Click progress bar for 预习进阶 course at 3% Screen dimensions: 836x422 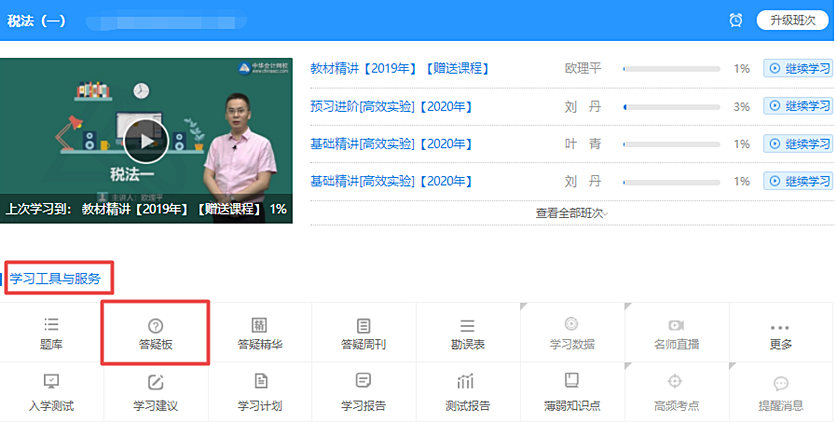(671, 106)
